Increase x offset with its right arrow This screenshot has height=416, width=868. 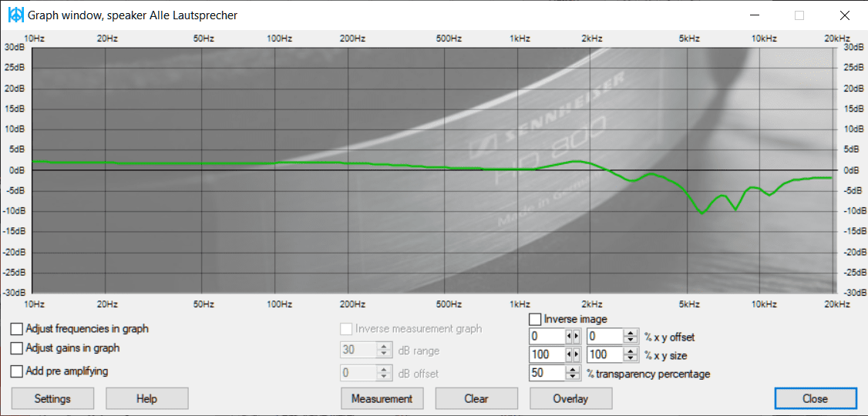tap(577, 337)
